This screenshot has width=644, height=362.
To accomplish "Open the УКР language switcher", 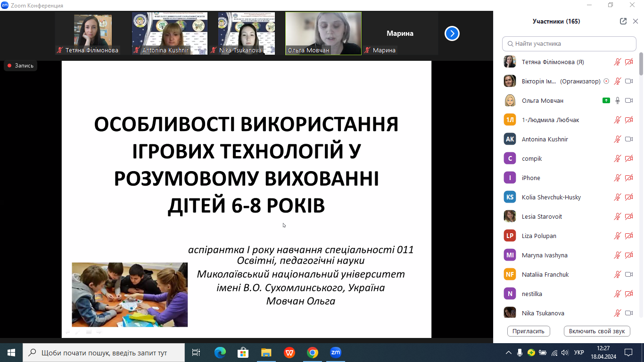I will 579,352.
